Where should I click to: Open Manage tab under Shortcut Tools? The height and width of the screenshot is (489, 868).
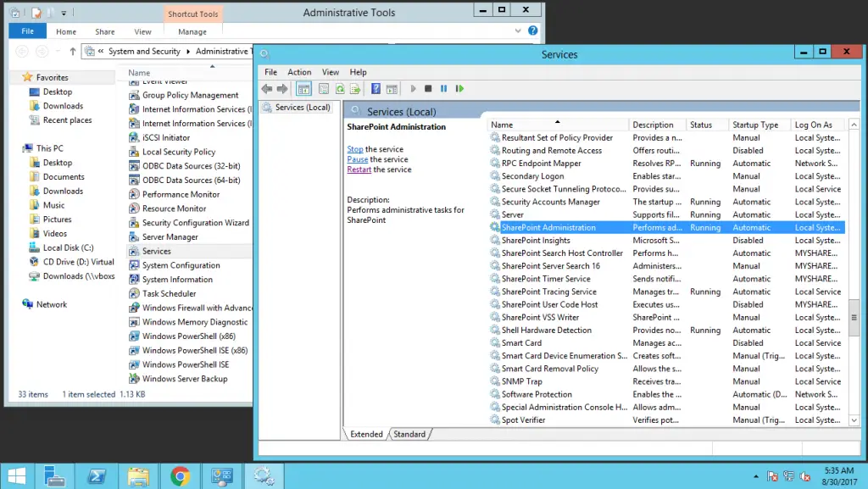(x=192, y=31)
